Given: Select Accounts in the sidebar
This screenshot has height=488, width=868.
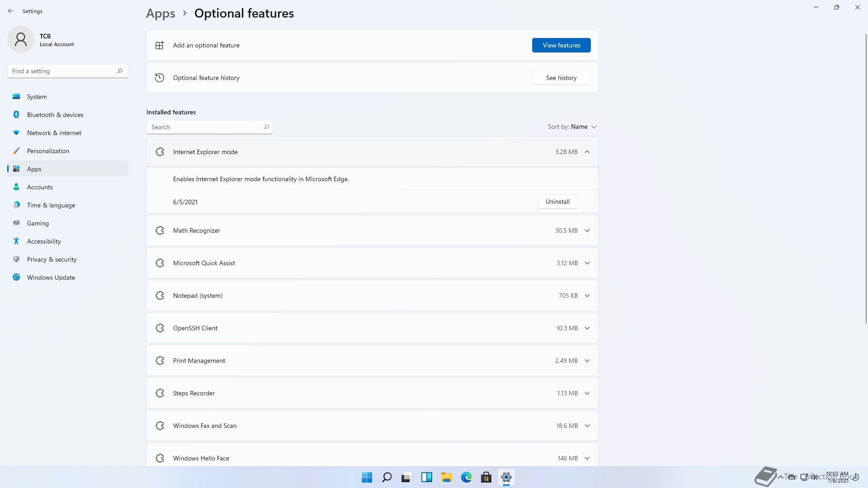Looking at the screenshot, I should click(68, 187).
